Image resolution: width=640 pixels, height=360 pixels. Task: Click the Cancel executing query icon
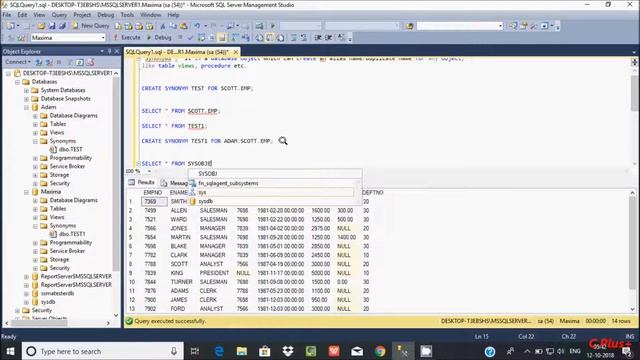[180, 38]
